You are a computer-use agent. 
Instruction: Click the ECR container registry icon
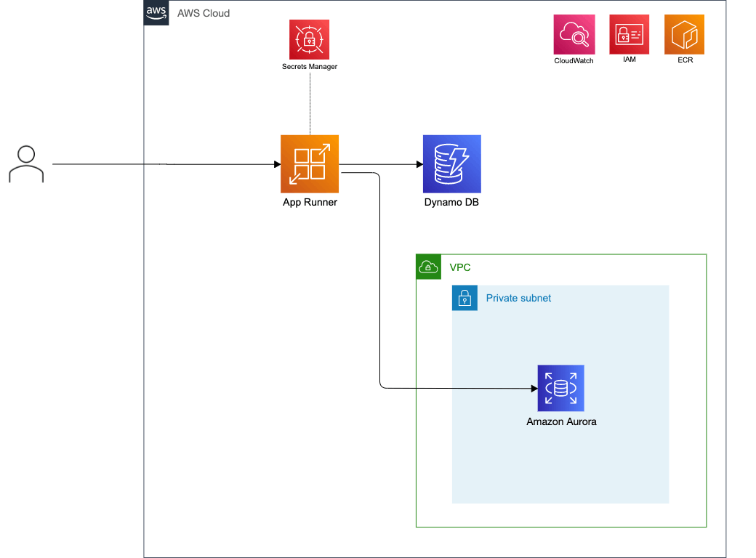pos(684,34)
